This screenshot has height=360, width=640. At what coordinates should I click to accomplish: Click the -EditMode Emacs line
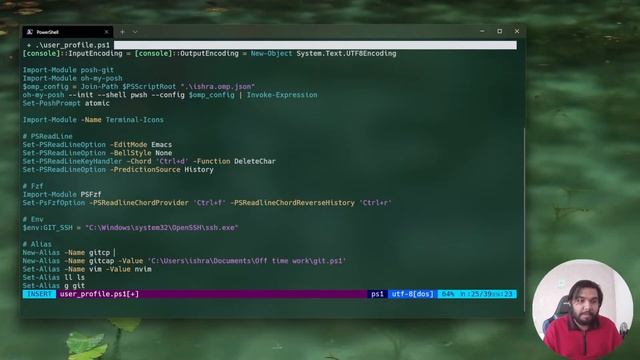[x=97, y=145]
